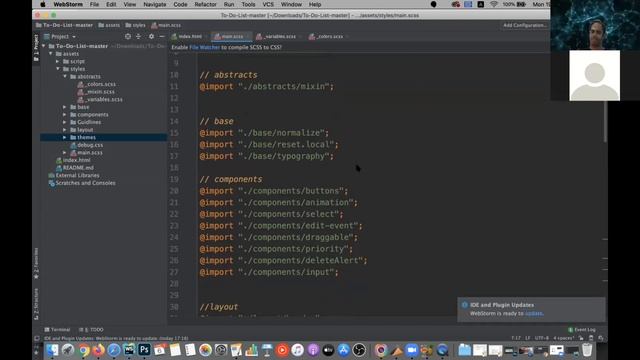Image resolution: width=640 pixels, height=360 pixels.
Task: Open Zoom from the dock
Action: coord(412,350)
